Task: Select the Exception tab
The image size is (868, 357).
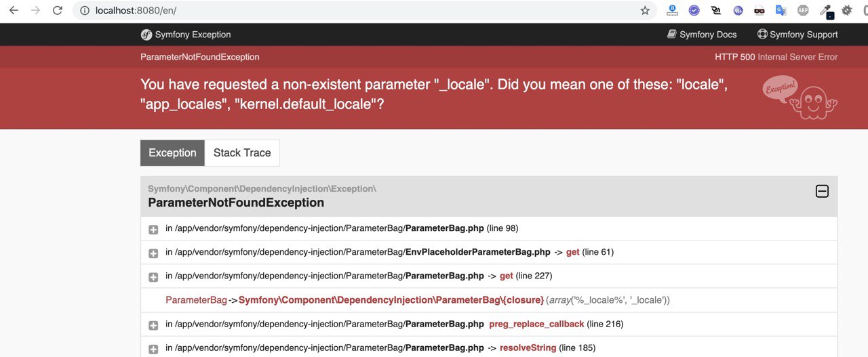Action: [172, 153]
